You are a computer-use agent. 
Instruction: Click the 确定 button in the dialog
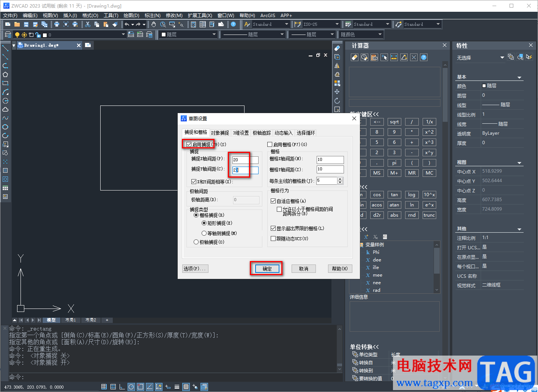tap(267, 269)
